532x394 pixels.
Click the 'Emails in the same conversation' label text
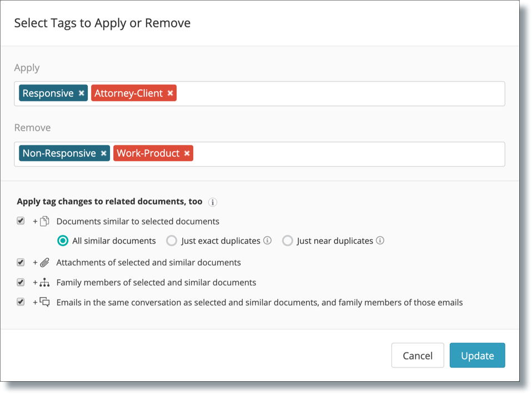click(259, 302)
